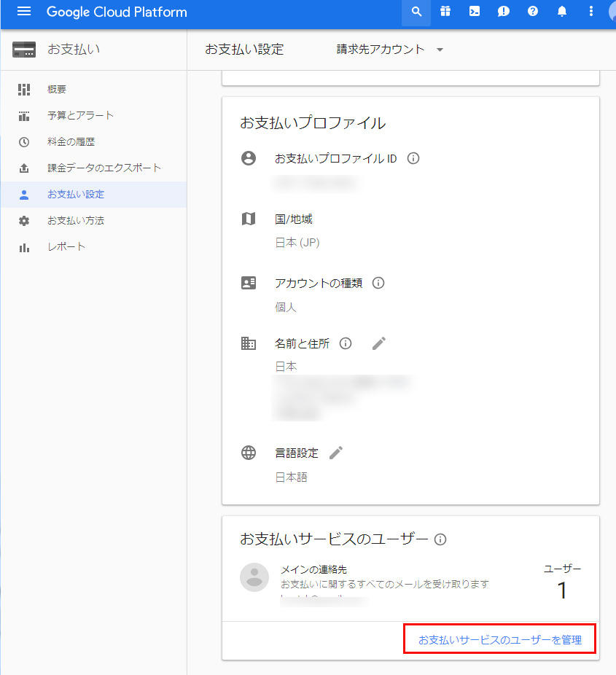The image size is (616, 675).
Task: Click the profile icon for お支払いプロファイル ID
Action: point(249,158)
